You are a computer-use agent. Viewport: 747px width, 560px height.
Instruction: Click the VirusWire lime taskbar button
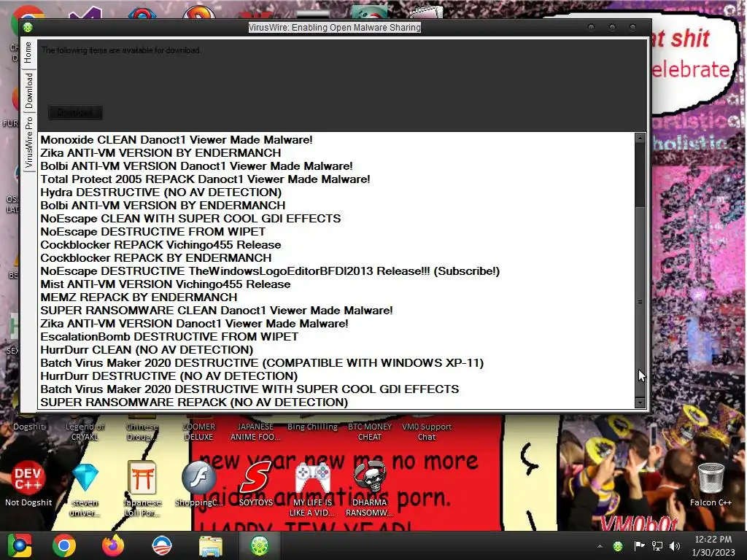tap(260, 545)
